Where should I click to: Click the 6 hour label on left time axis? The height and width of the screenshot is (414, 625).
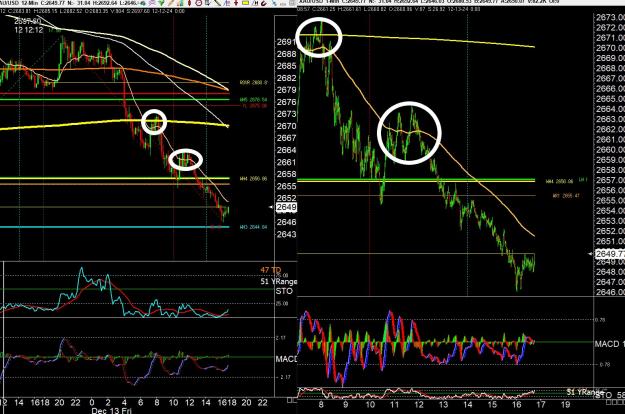click(140, 402)
